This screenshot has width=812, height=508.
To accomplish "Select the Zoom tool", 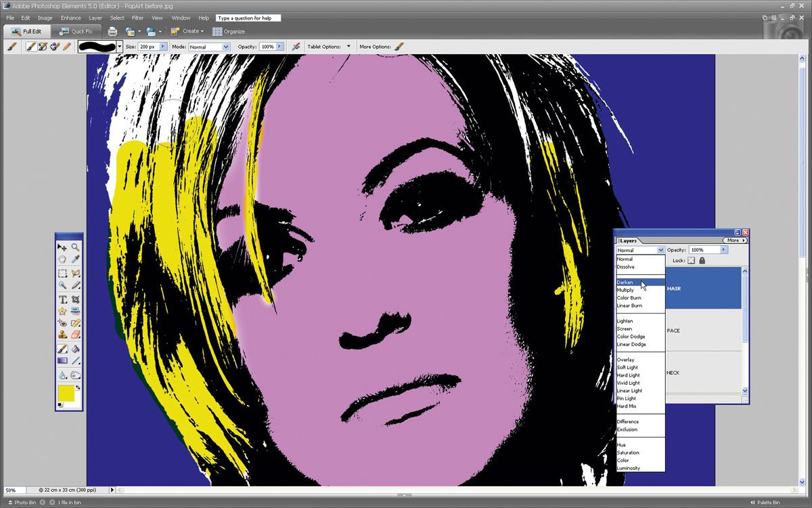I will point(75,247).
